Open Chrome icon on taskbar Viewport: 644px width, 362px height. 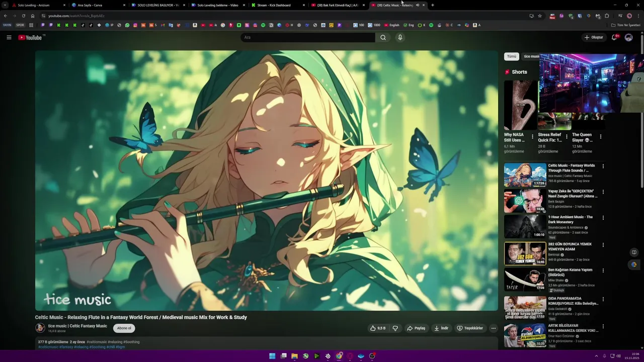tap(339, 356)
